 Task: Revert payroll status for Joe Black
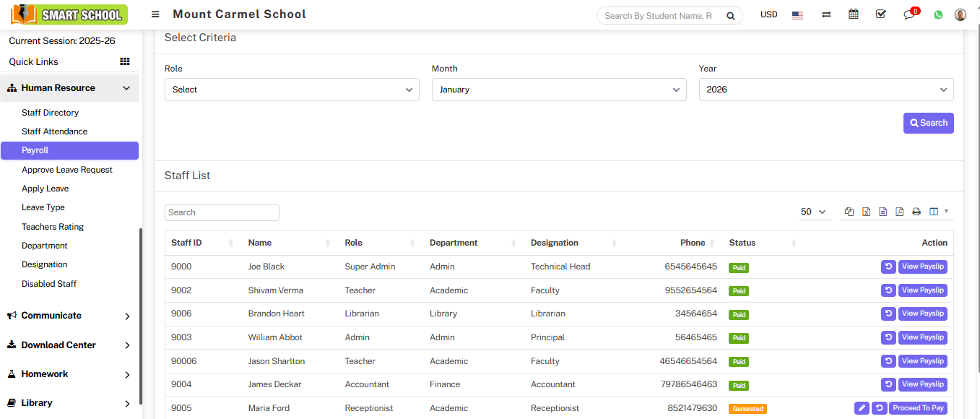(888, 267)
